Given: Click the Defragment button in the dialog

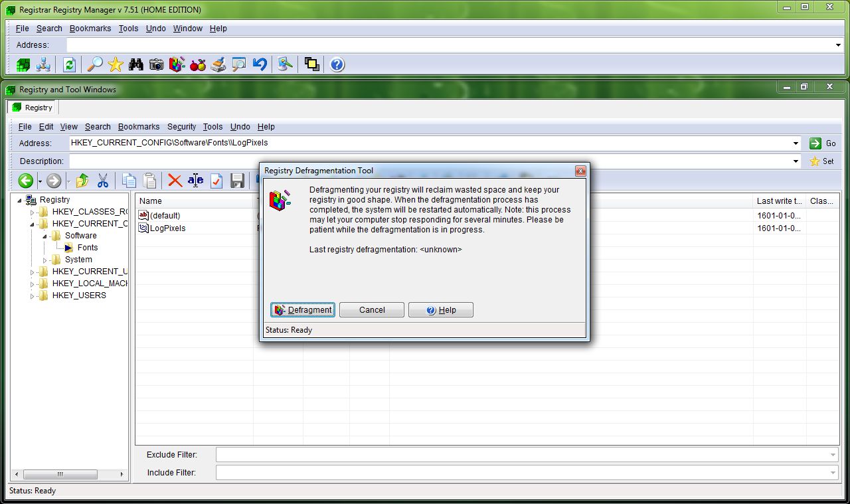Looking at the screenshot, I should click(303, 310).
